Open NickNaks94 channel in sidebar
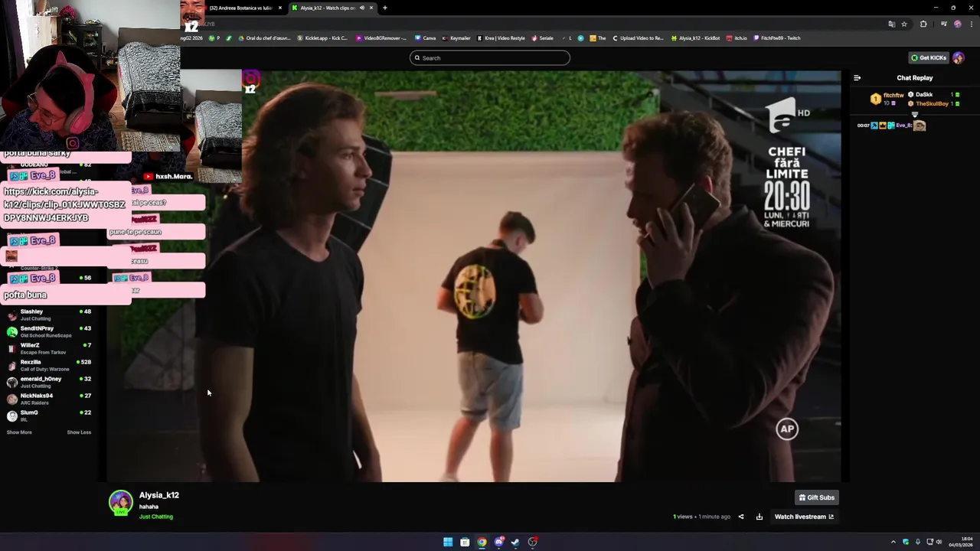 47,399
